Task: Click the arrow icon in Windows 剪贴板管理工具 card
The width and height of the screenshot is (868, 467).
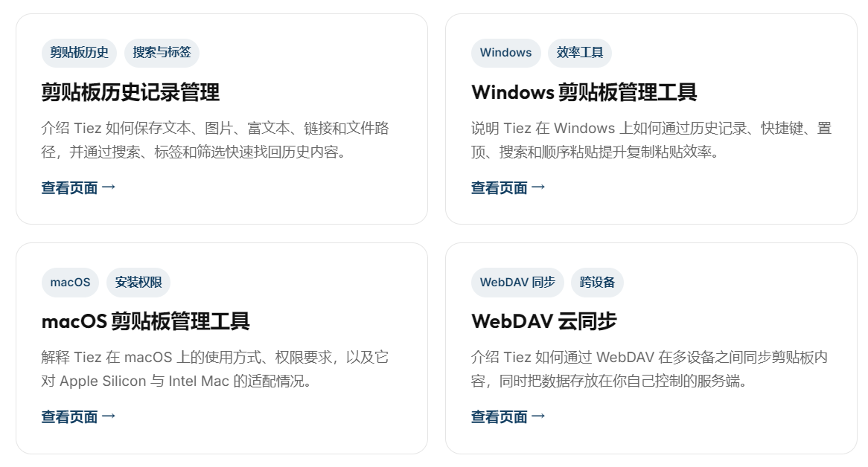Action: (x=539, y=187)
